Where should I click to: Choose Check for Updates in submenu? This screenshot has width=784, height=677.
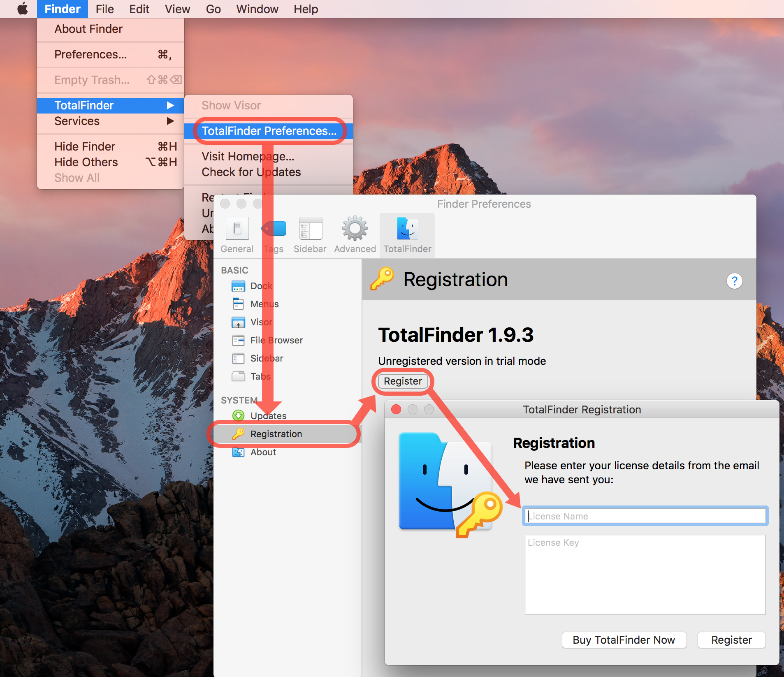(x=269, y=172)
